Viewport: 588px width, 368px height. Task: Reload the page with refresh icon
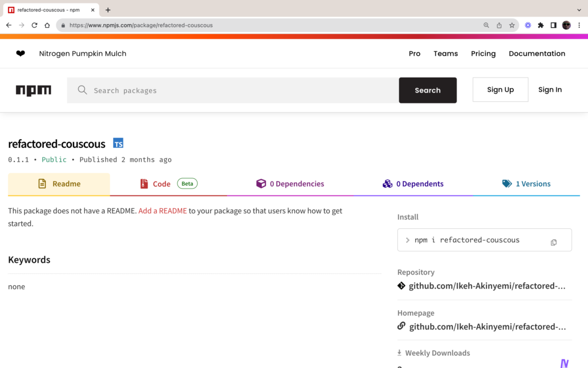(34, 25)
